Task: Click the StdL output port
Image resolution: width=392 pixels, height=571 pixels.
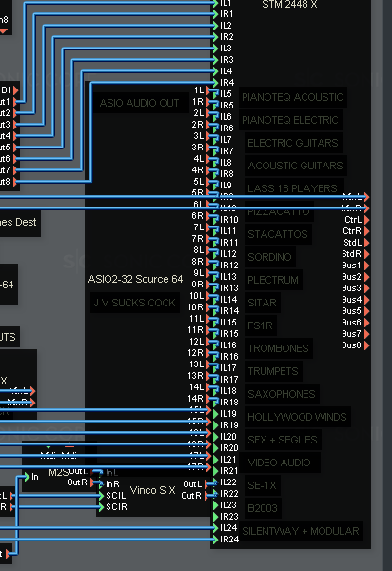Action: [367, 243]
